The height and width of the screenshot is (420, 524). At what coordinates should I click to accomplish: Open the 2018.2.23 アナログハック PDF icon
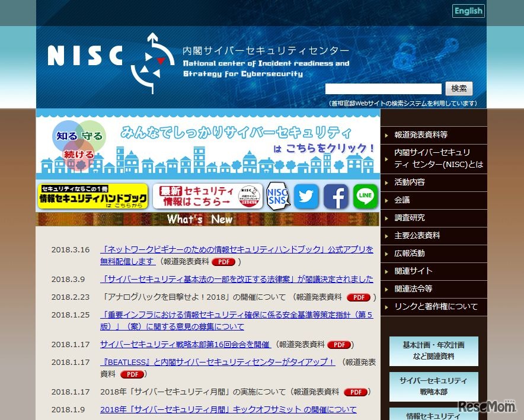click(359, 298)
